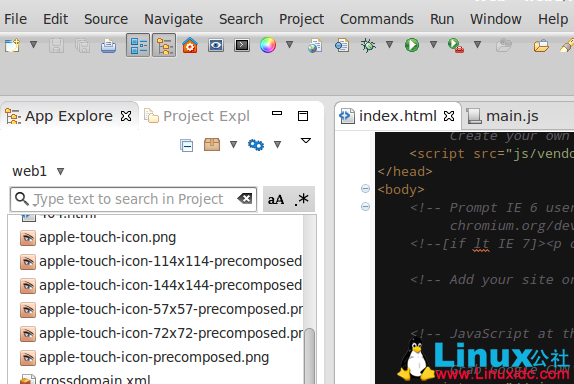574x384 pixels.
Task: Start the Debug bug icon
Action: pos(368,45)
